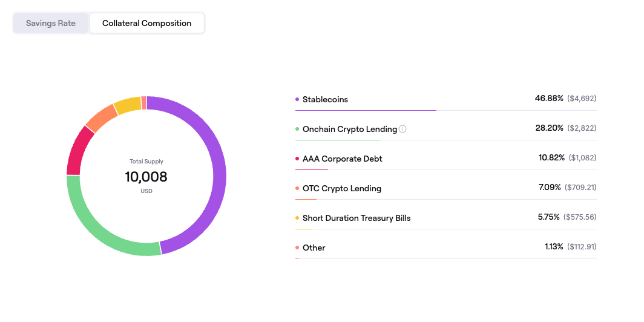Click the Stablecoins label

coord(325,99)
